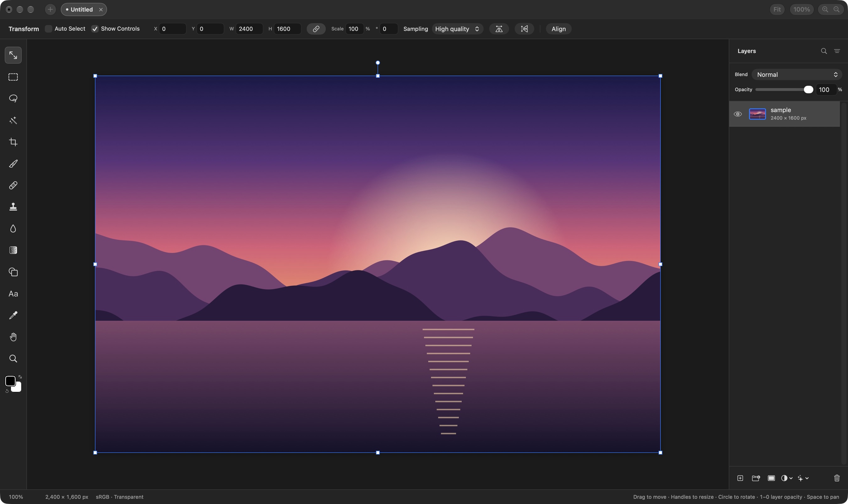Add a new layer
Viewport: 848px width, 504px height.
[740, 478]
